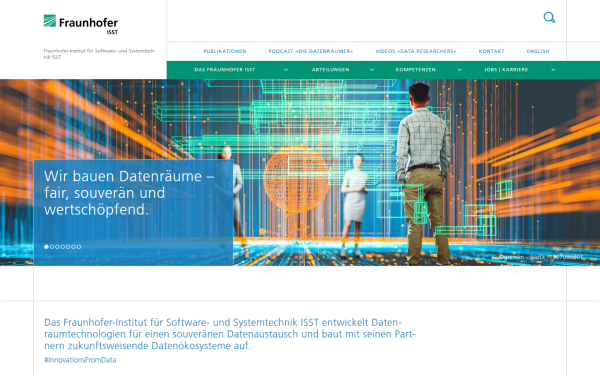Open the Publikationen link
The height and width of the screenshot is (375, 600).
coord(225,51)
